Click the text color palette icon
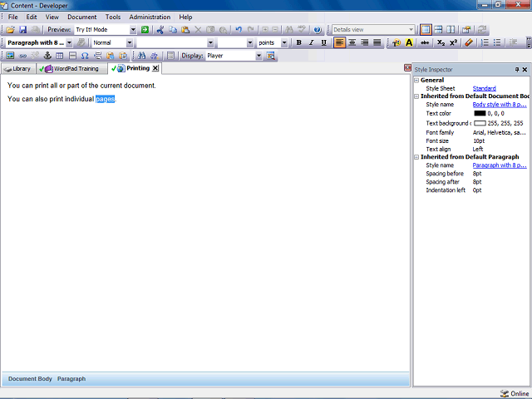 tap(397, 42)
